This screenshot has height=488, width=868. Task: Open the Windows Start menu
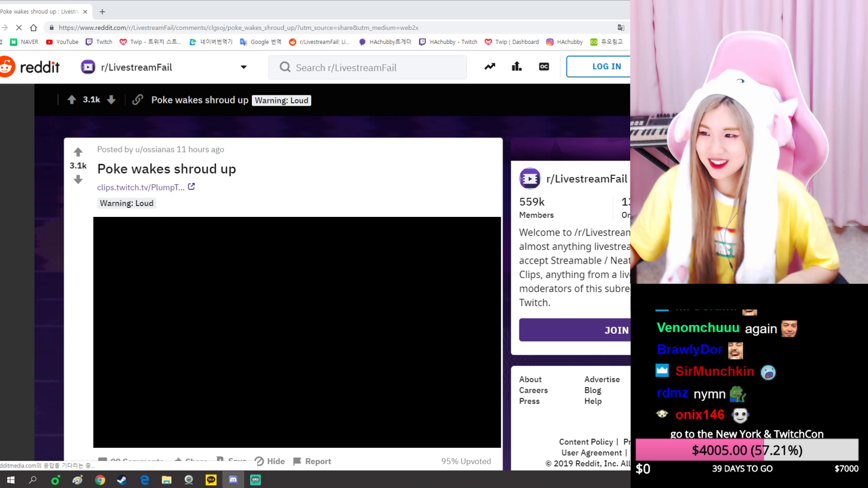(x=10, y=480)
